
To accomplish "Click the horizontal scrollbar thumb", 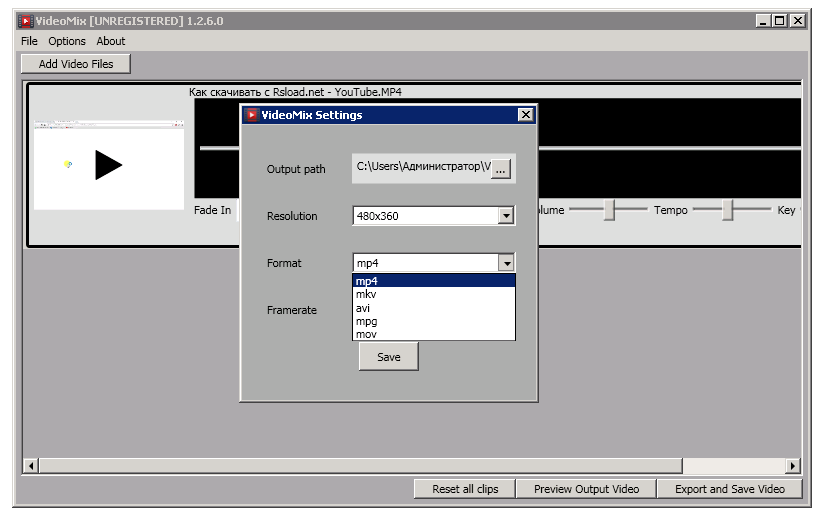I will coord(361,466).
